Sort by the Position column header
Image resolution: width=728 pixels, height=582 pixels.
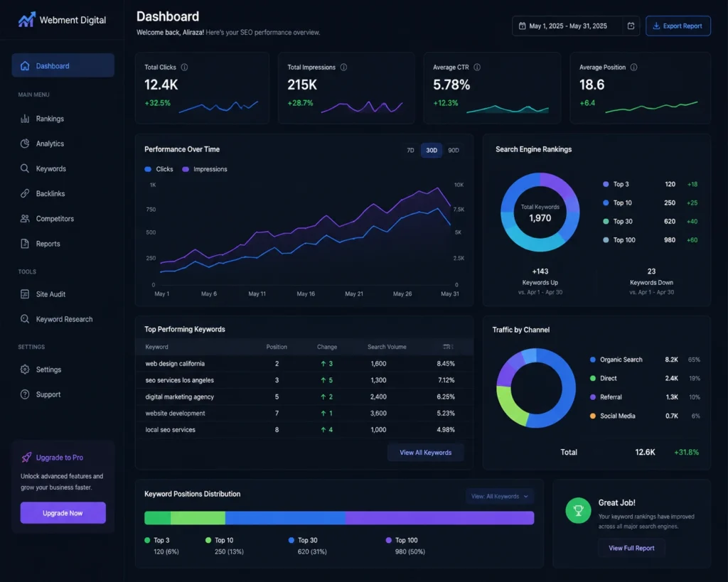tap(277, 347)
